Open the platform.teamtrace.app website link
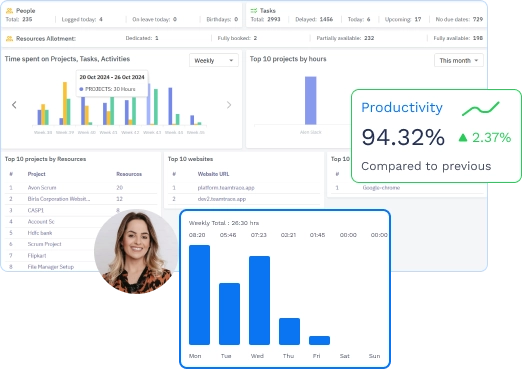 click(x=226, y=188)
